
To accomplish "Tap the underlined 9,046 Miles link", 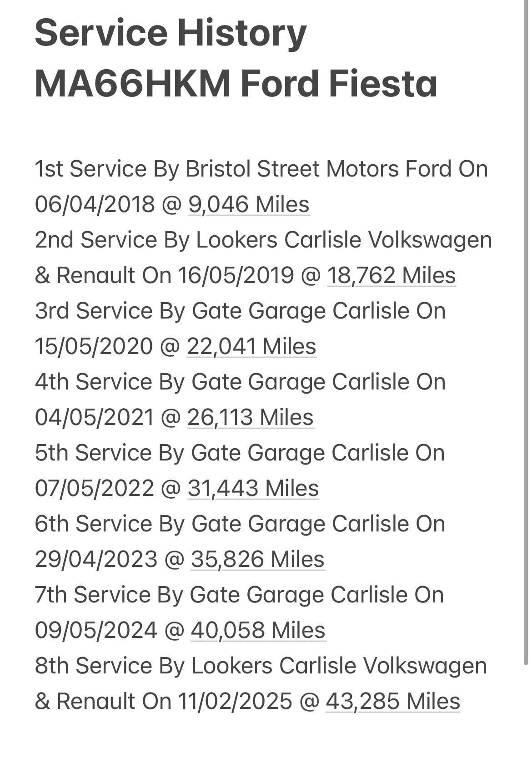I will 249,204.
